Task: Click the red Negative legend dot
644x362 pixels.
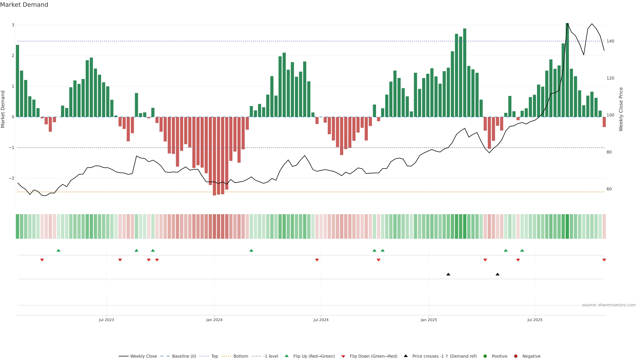Action: point(516,356)
